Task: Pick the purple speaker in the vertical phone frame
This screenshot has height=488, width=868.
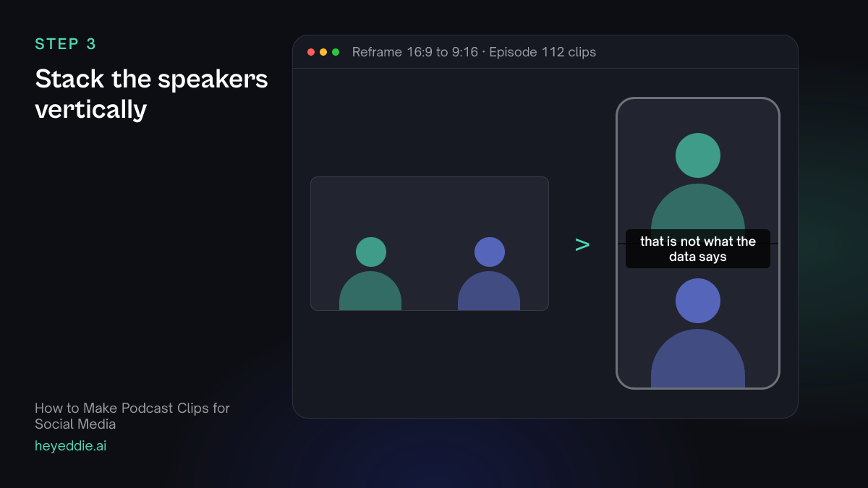Action: coord(698,333)
